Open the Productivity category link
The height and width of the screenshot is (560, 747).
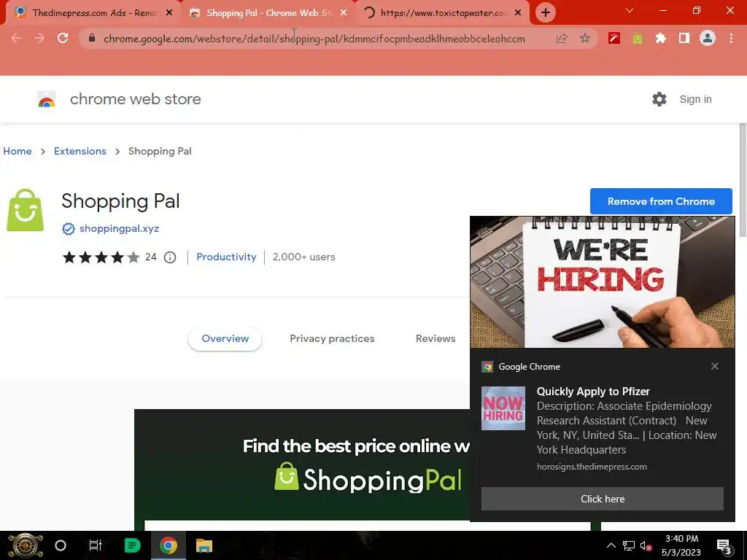226,257
